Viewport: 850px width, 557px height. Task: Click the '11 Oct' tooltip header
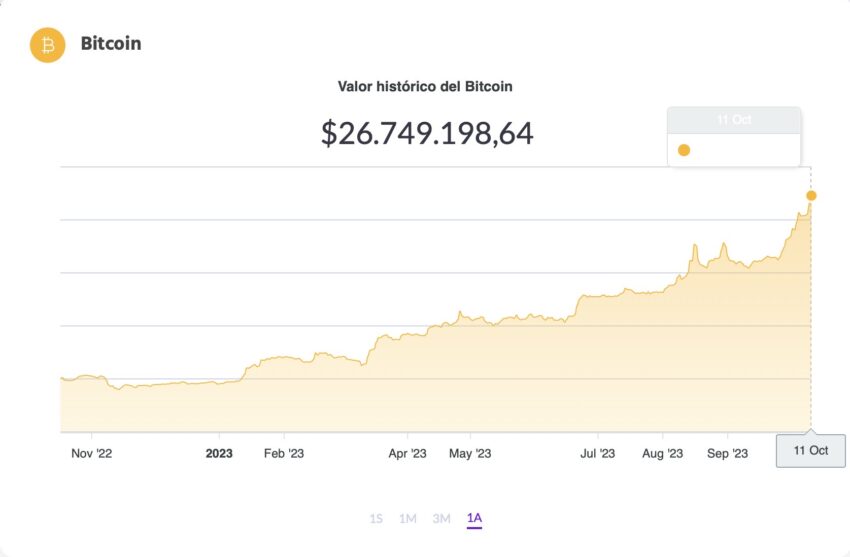734,120
